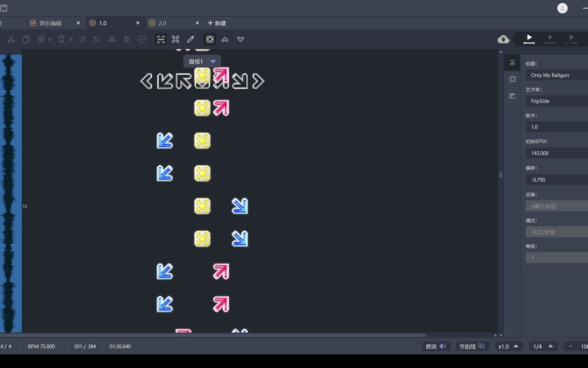Click the initial BPM field 143.000
Screen dimensions: 588x368
(557, 153)
